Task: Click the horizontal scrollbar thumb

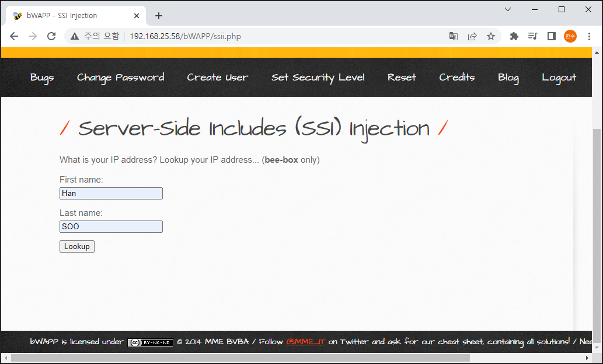Action: pyautogui.click(x=240, y=358)
